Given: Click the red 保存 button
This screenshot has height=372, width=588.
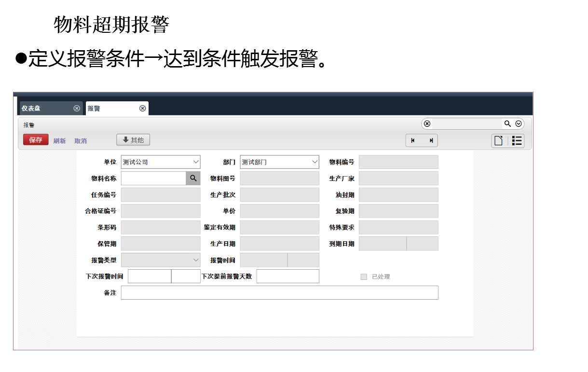Looking at the screenshot, I should pyautogui.click(x=36, y=139).
